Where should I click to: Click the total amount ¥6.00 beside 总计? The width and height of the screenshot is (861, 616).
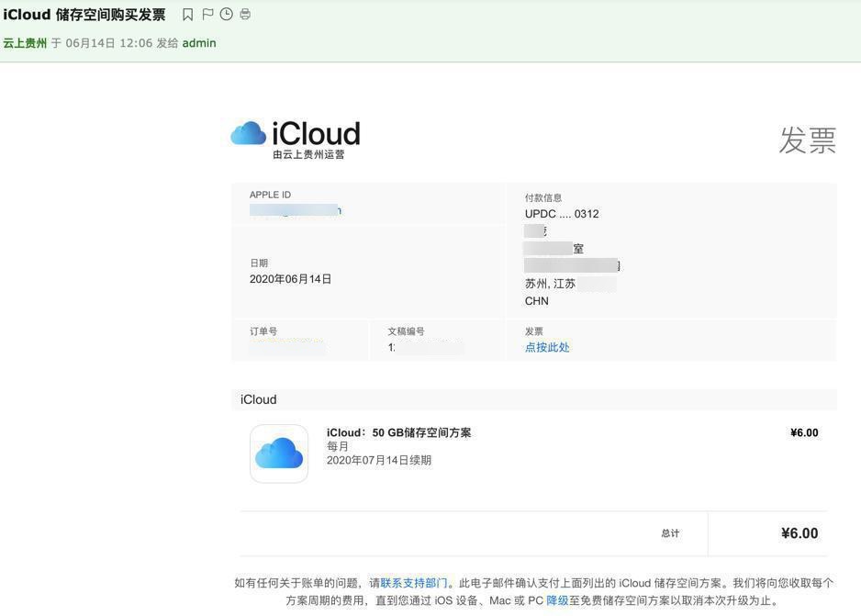point(799,533)
